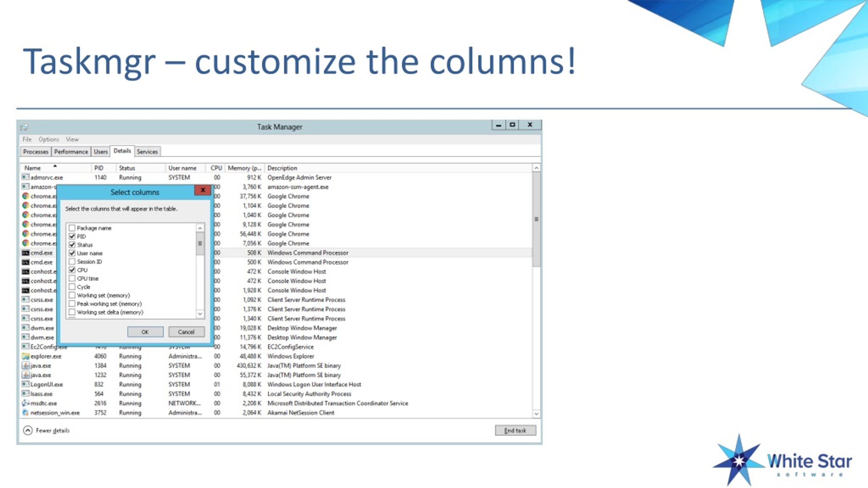868x488 pixels.
Task: Click Chrome icon on 56,448 K row
Action: click(25, 234)
